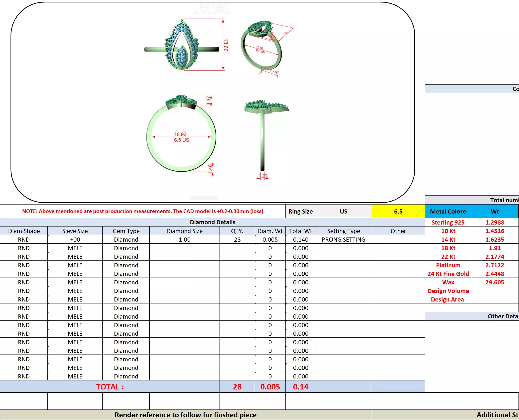The height and width of the screenshot is (420, 519).
Task: Select the US ring size unit cell
Action: click(343, 211)
